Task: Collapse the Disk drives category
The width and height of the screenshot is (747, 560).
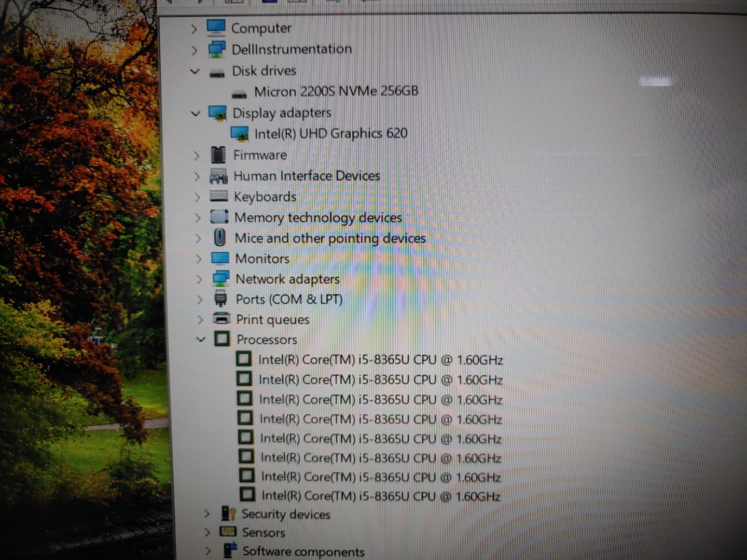Action: 195,71
